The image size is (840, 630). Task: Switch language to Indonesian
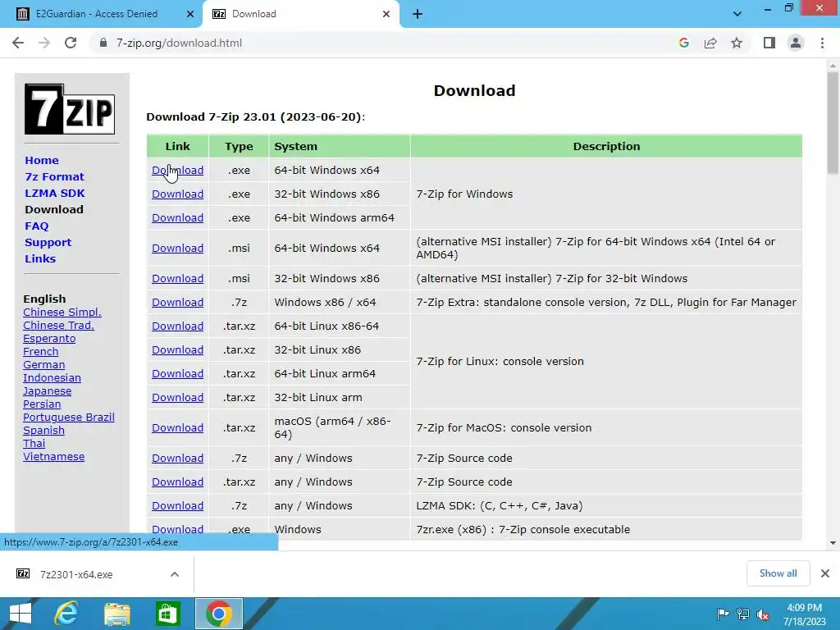pos(52,377)
